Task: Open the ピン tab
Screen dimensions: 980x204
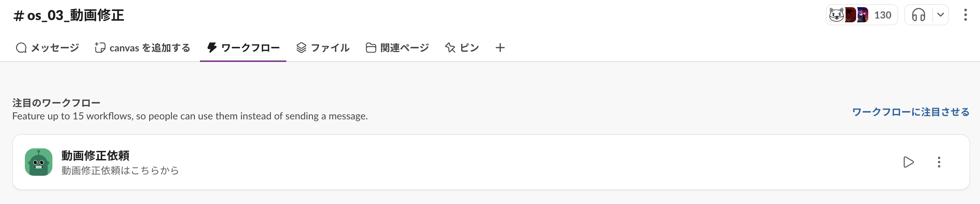Action: click(462, 48)
